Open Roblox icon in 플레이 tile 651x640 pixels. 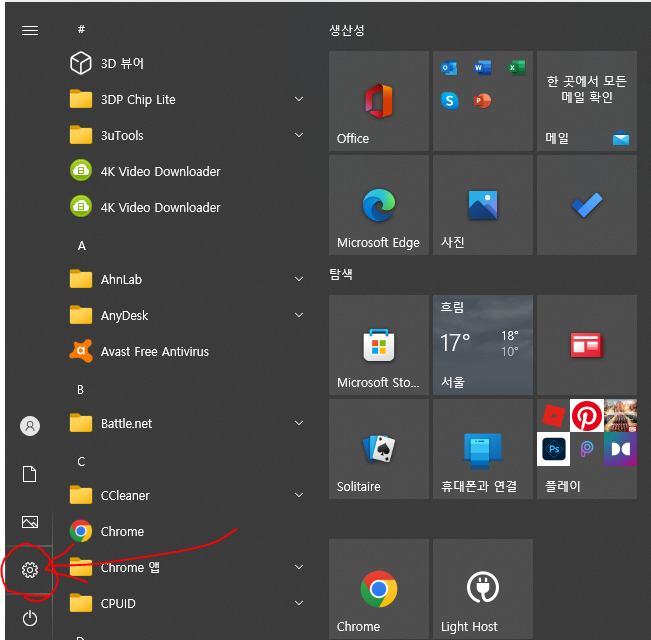tap(553, 415)
